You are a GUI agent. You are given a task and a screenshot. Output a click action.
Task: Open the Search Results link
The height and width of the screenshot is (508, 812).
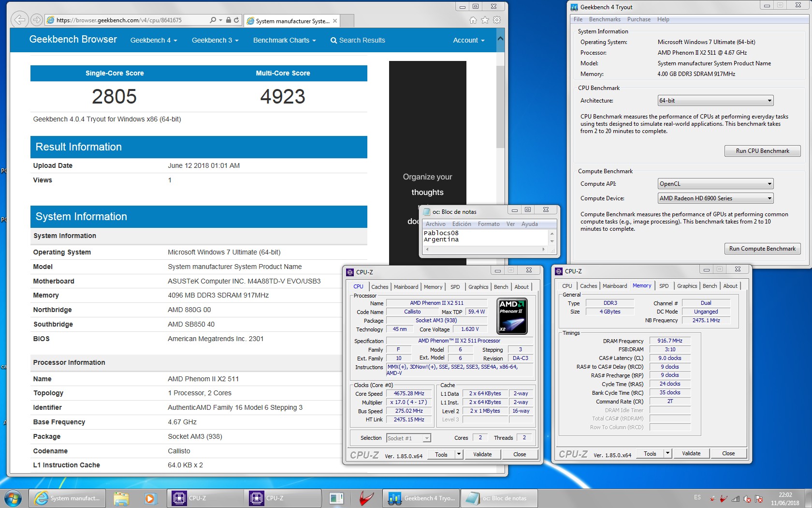358,40
